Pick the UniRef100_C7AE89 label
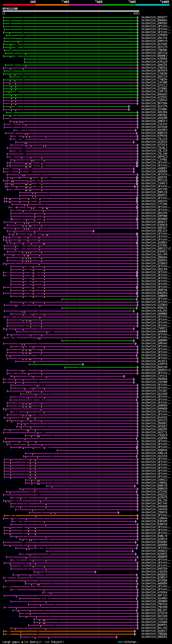This screenshot has width=172, height=644. (154, 74)
